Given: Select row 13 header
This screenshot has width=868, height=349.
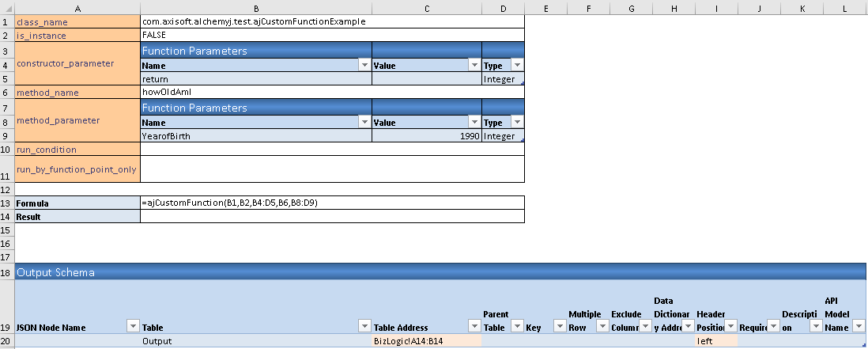Looking at the screenshot, I should point(7,203).
